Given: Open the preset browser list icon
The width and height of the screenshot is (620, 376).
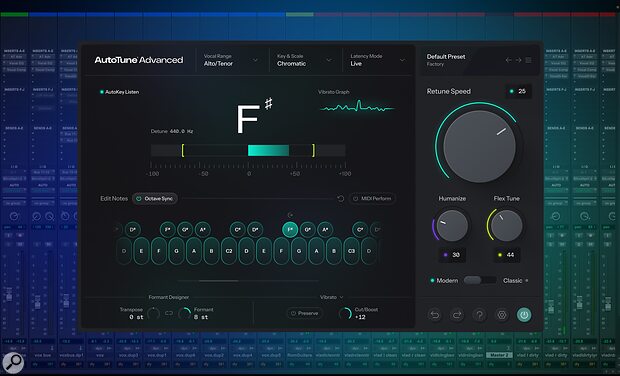Looking at the screenshot, I should coord(528,60).
